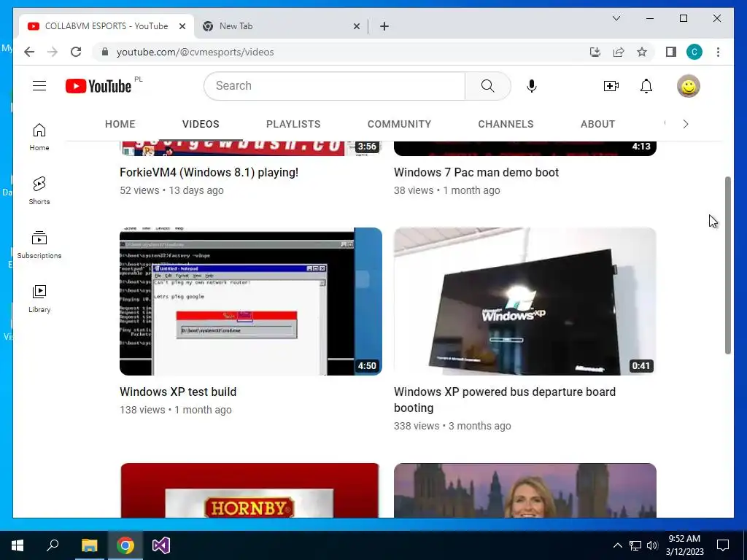
Task: Go to Home in the sidebar
Action: 39,136
